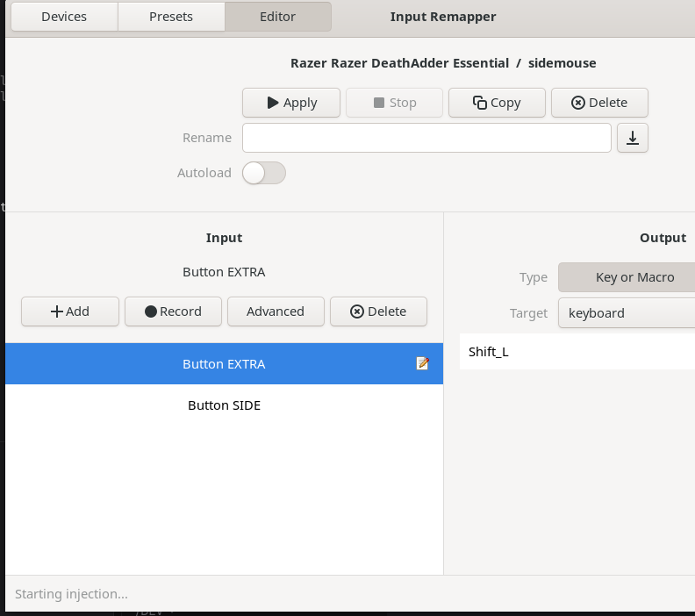The width and height of the screenshot is (695, 616).
Task: Click the input Delete x icon
Action: pyautogui.click(x=356, y=312)
